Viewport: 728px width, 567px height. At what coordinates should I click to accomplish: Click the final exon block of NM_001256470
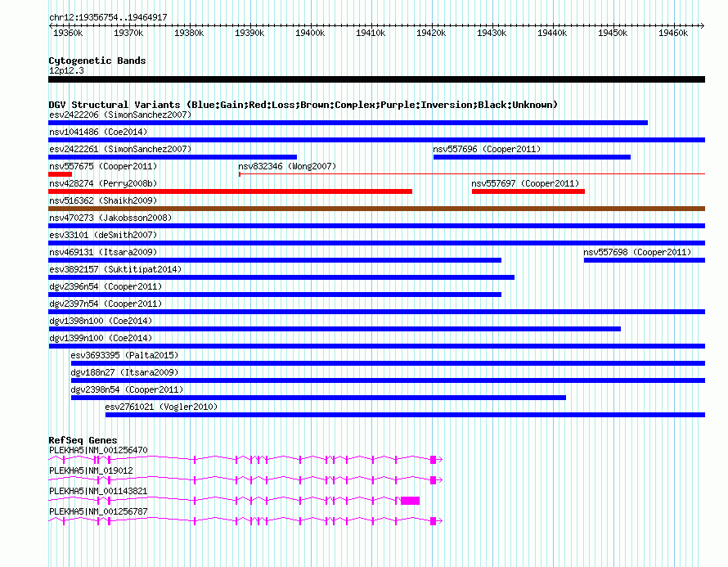point(434,460)
